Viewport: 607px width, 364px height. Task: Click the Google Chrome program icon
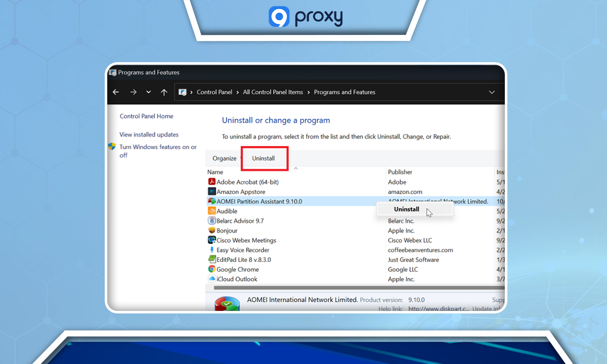click(x=211, y=269)
